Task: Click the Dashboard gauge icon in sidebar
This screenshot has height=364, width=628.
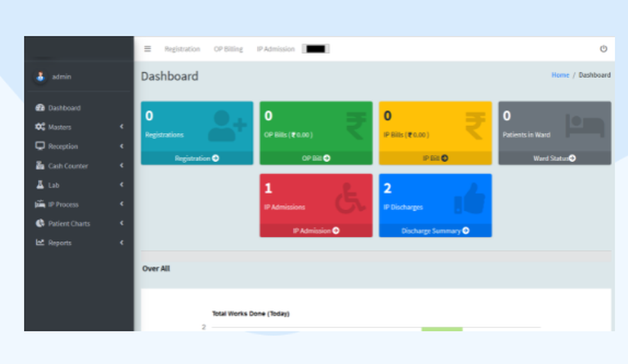Action: click(x=40, y=108)
